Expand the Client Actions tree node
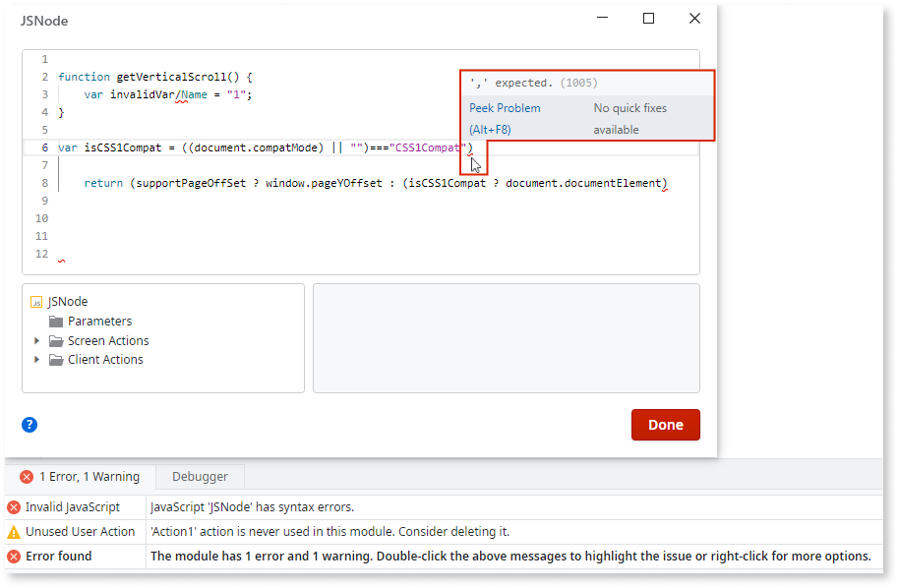The image size is (898, 588). pyautogui.click(x=37, y=360)
